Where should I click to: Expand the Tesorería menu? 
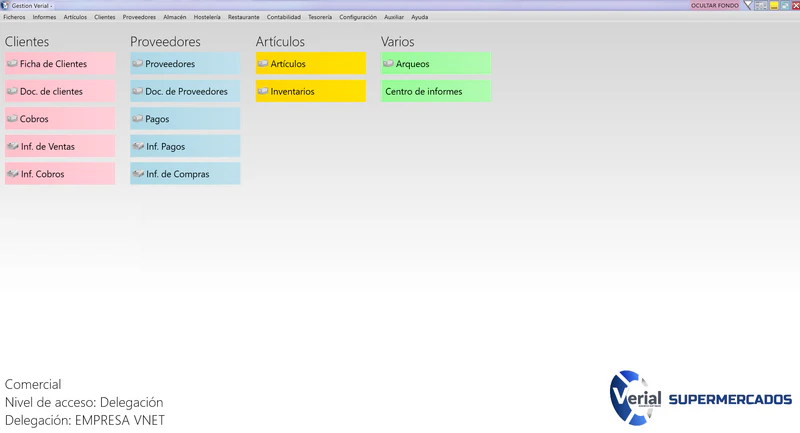320,17
